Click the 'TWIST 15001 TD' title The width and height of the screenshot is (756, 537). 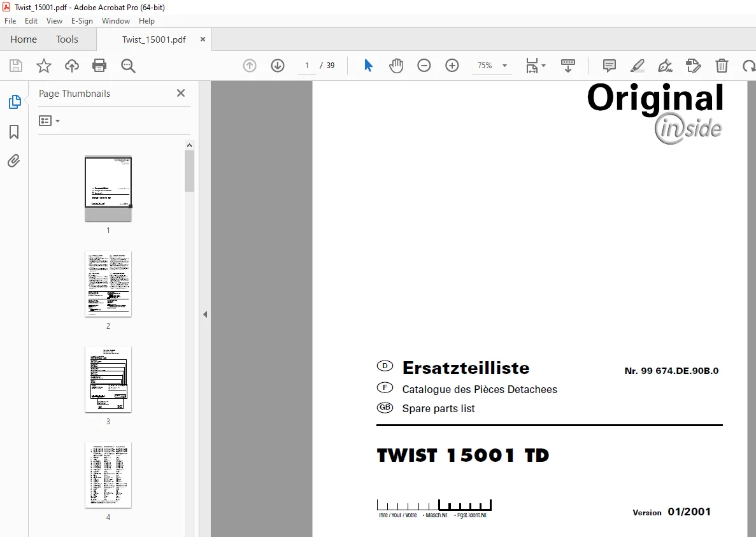[463, 455]
